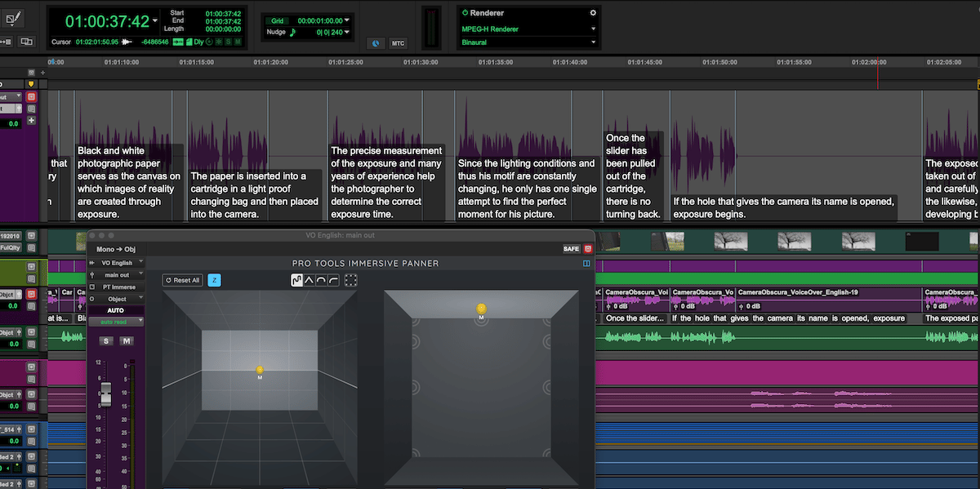Viewport: 980px width, 489px height.
Task: Click the red target icon beside SAFE
Action: pyautogui.click(x=587, y=249)
